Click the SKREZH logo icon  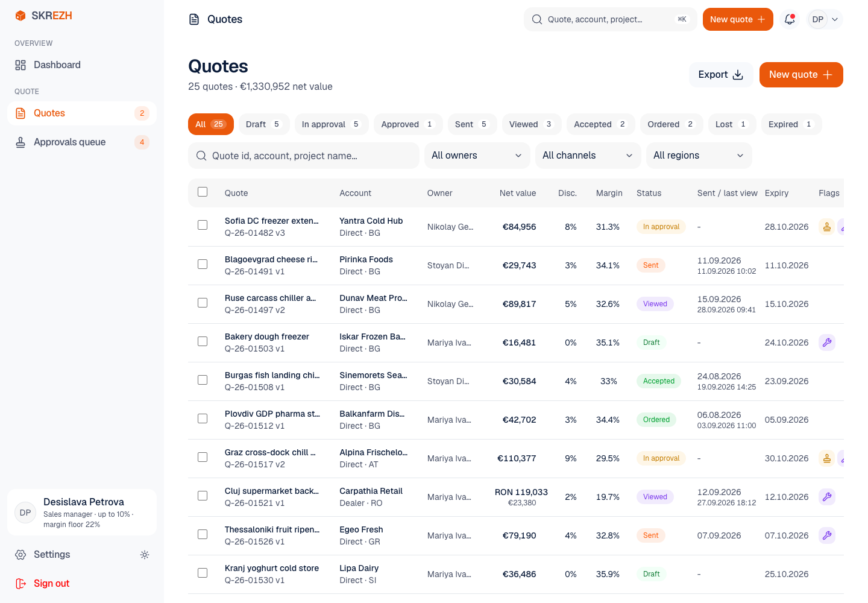point(20,16)
